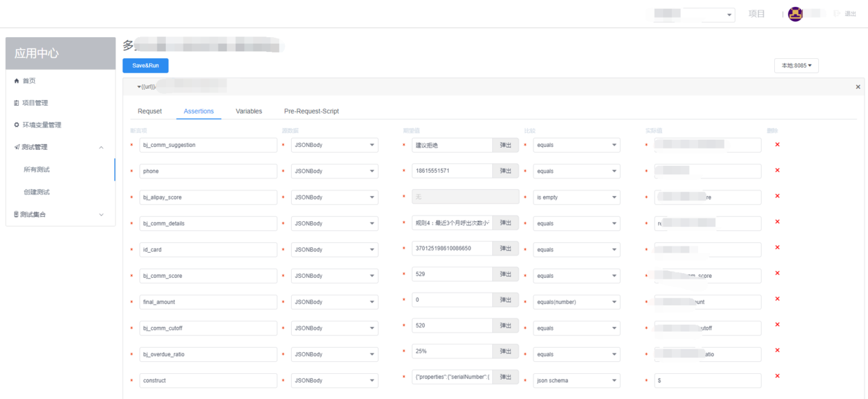
Task: Open JSONBody dropdown in bj_comm_suggestion row
Action: tap(335, 145)
